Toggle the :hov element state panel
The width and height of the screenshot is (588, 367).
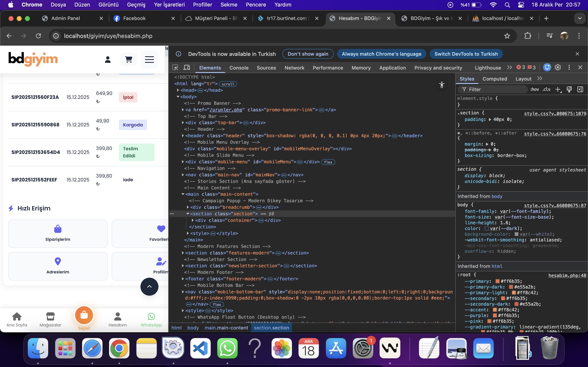(535, 89)
